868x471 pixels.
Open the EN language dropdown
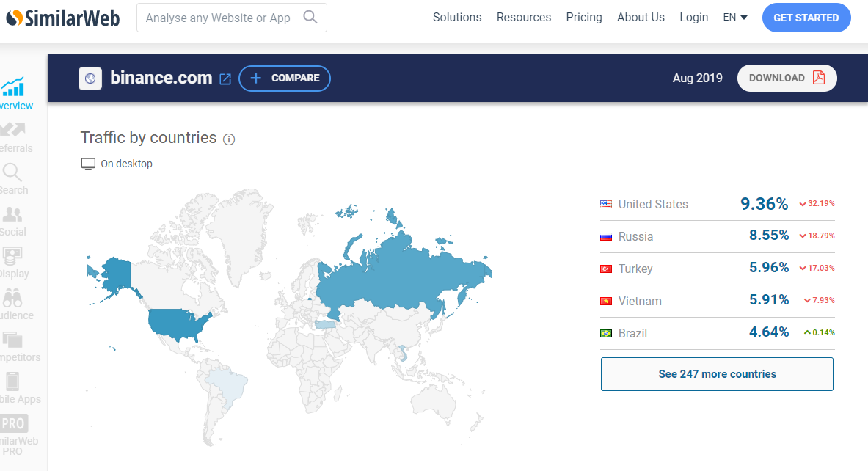735,17
